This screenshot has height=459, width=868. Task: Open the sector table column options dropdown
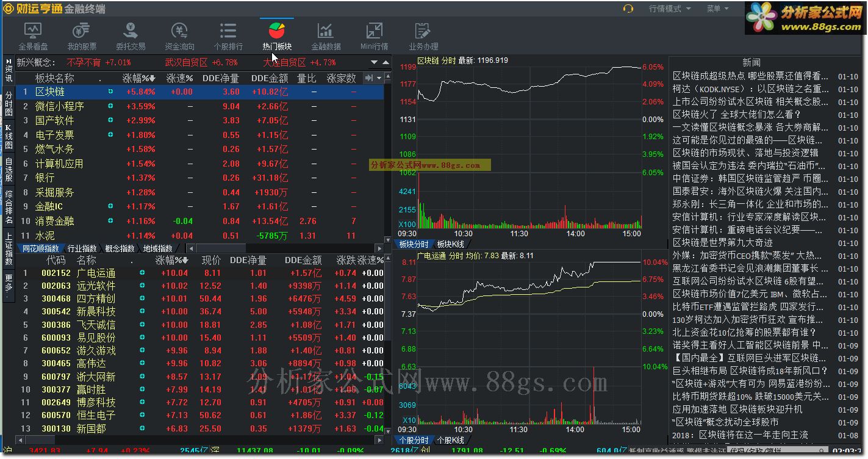coord(379,78)
